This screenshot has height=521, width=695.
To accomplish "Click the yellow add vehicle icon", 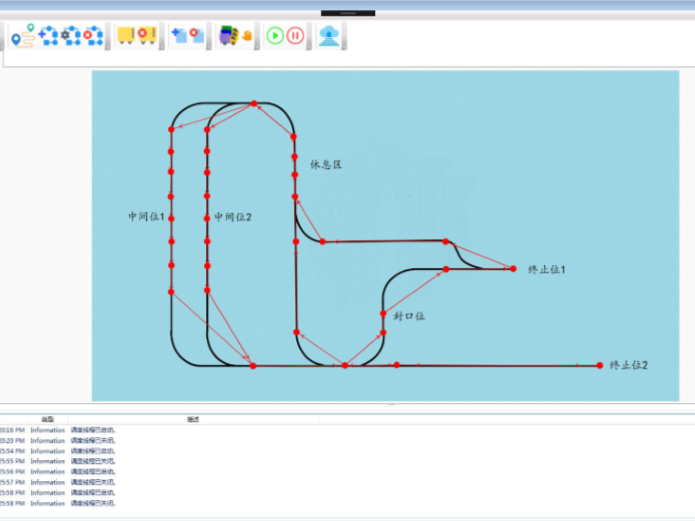I will coord(126,35).
